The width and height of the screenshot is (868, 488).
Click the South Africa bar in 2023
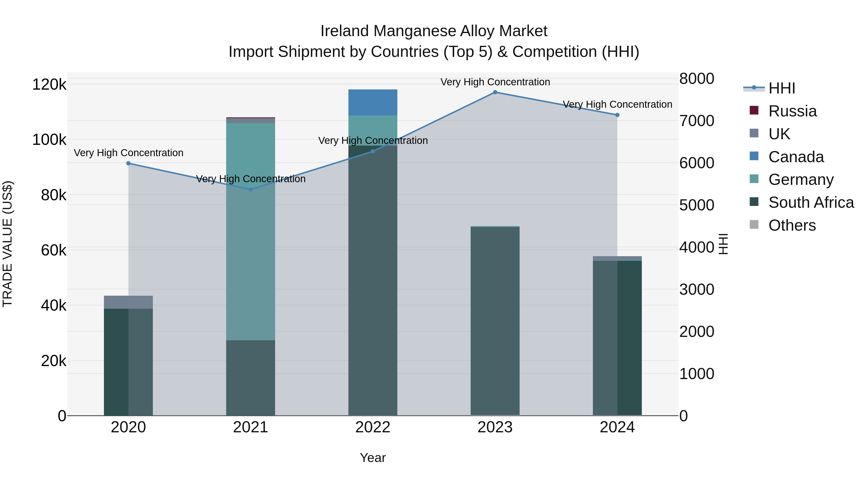point(495,321)
